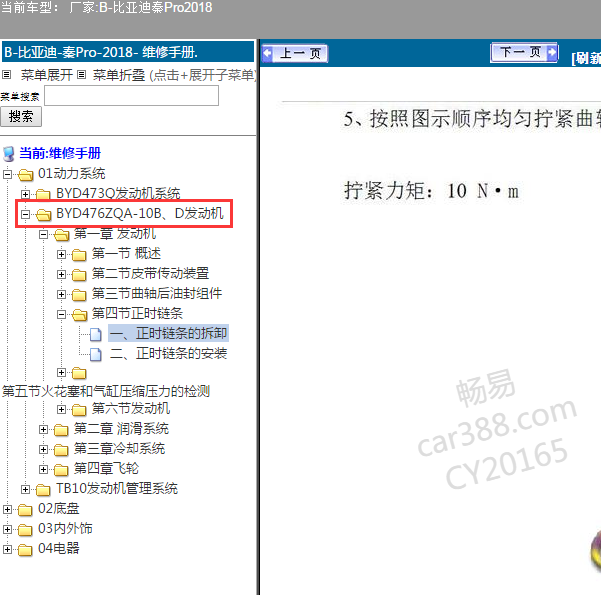Select the 04电器 tree label
The width and height of the screenshot is (601, 595).
click(x=59, y=549)
